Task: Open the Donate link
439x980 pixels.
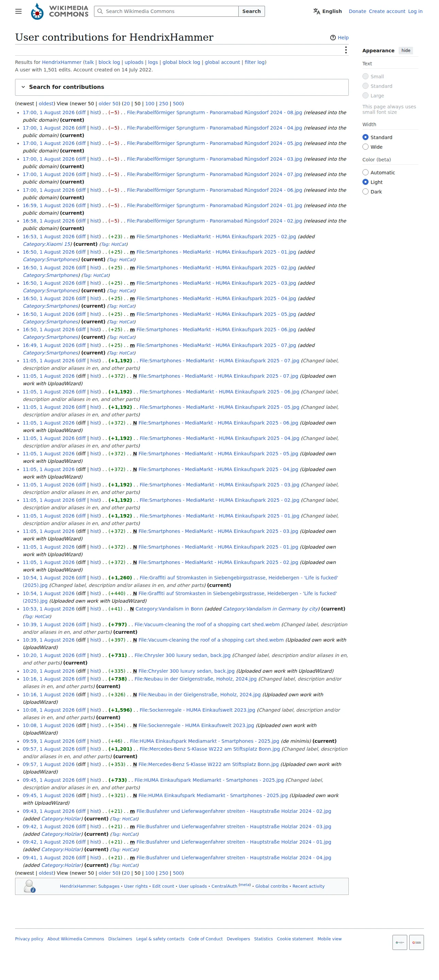Action: tap(357, 11)
